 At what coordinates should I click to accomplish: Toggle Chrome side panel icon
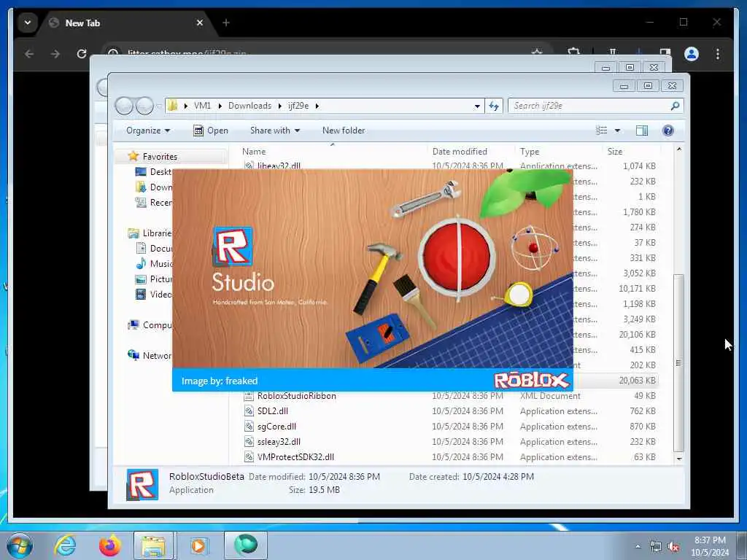pos(665,52)
